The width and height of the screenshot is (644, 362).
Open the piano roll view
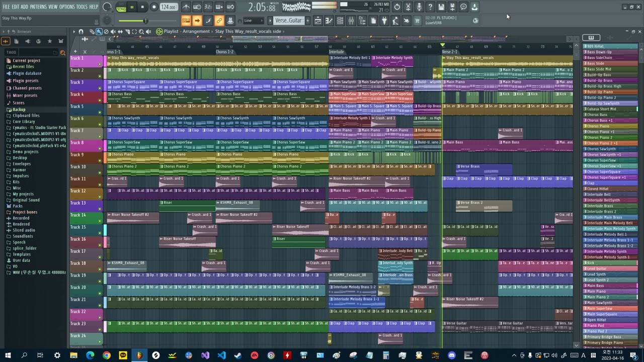[329, 21]
